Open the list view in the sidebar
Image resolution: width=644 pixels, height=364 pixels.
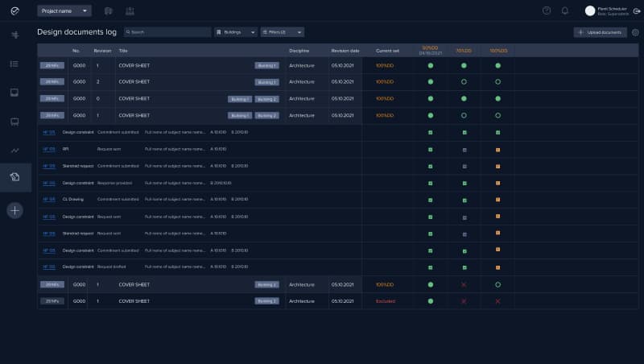click(x=14, y=64)
